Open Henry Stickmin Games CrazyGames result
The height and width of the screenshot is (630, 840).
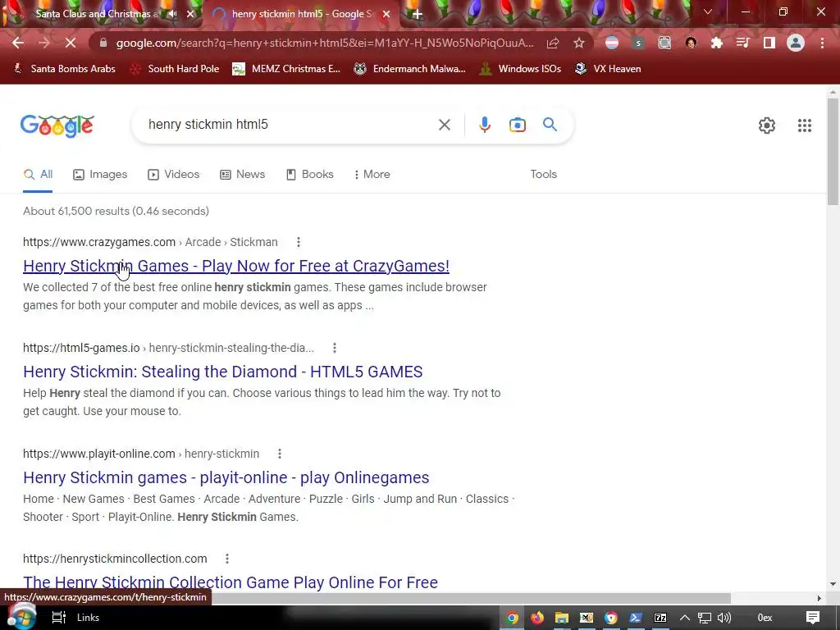(236, 266)
